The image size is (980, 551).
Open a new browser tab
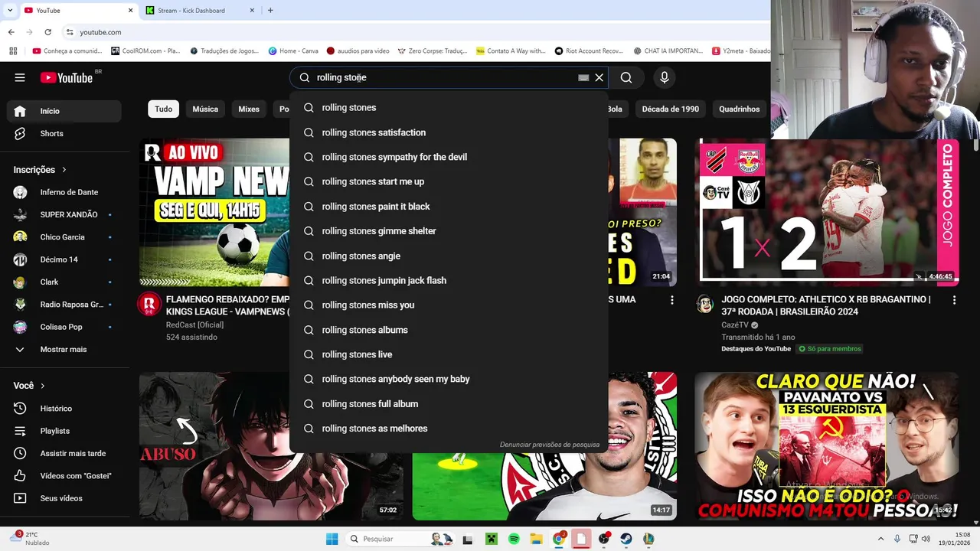coord(270,11)
